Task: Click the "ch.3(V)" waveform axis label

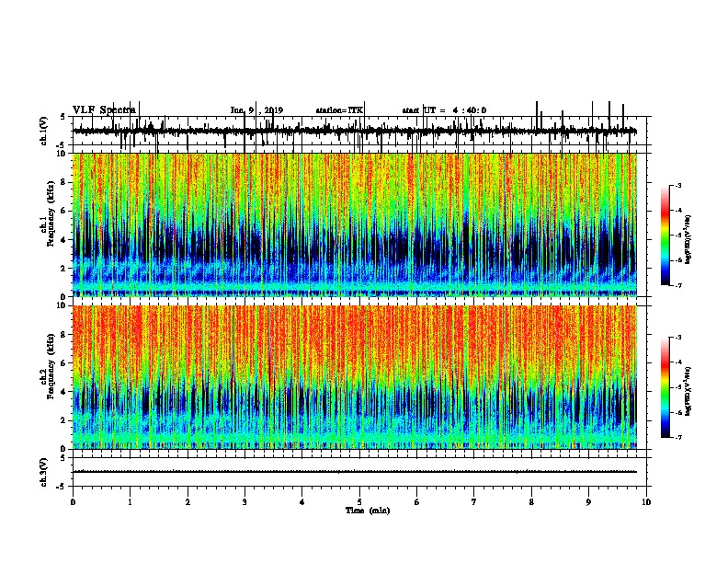Action: pos(43,472)
